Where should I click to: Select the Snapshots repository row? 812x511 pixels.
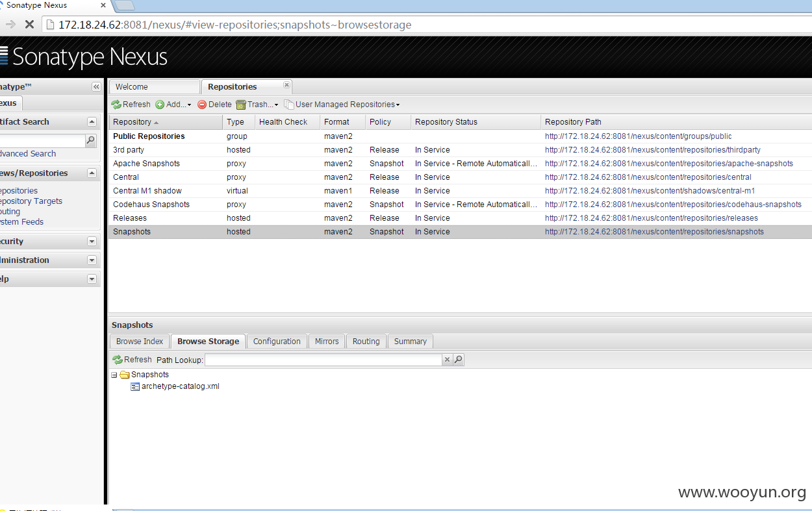click(460, 232)
